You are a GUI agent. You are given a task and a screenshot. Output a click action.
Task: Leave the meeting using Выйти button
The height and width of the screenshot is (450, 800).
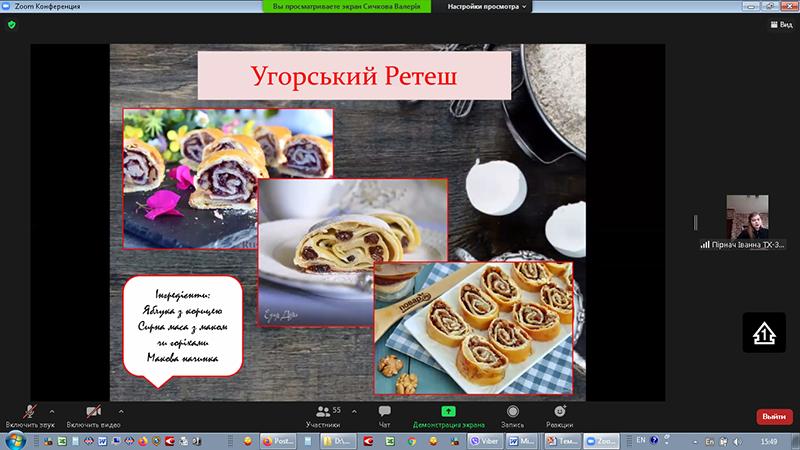773,416
